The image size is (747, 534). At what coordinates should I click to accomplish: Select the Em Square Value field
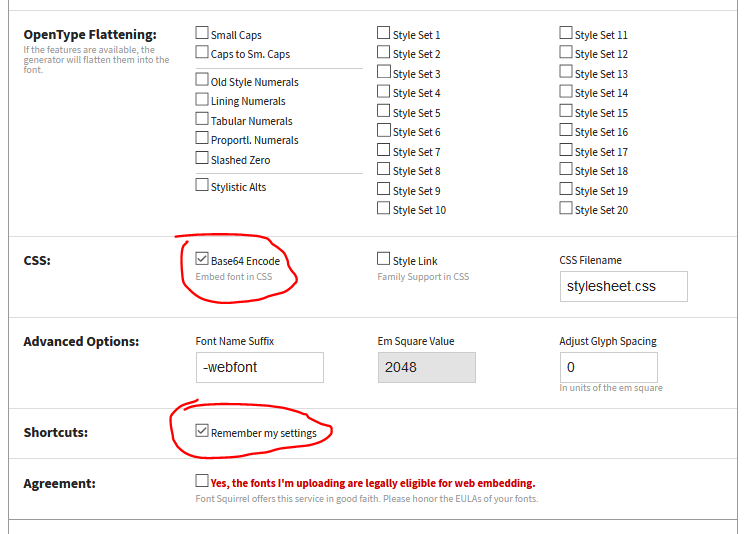coord(427,367)
